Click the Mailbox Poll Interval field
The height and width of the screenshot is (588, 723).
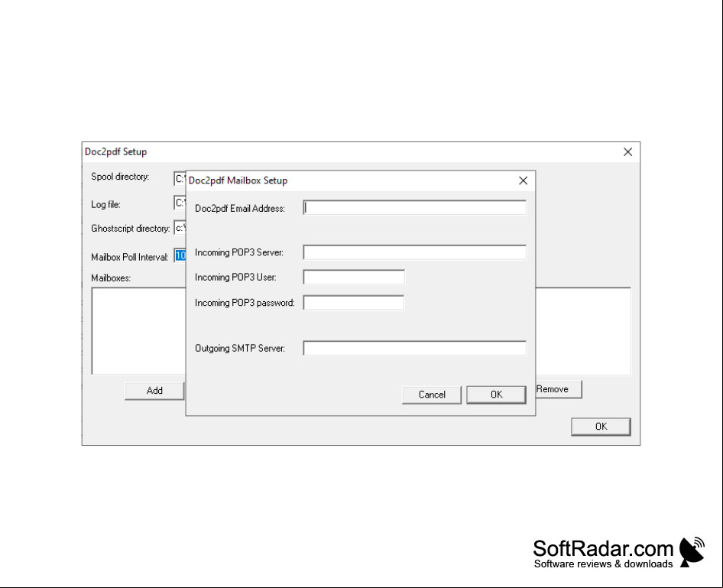(180, 255)
